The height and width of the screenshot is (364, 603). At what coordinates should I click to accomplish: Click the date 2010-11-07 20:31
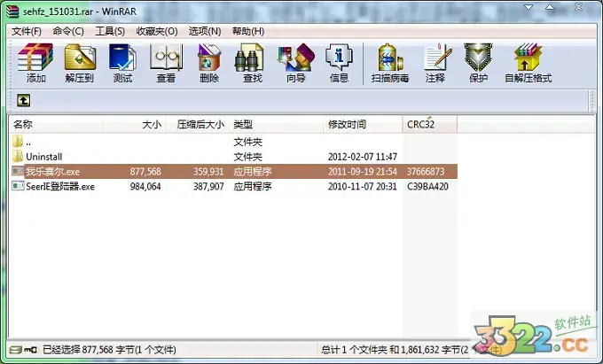click(x=363, y=187)
